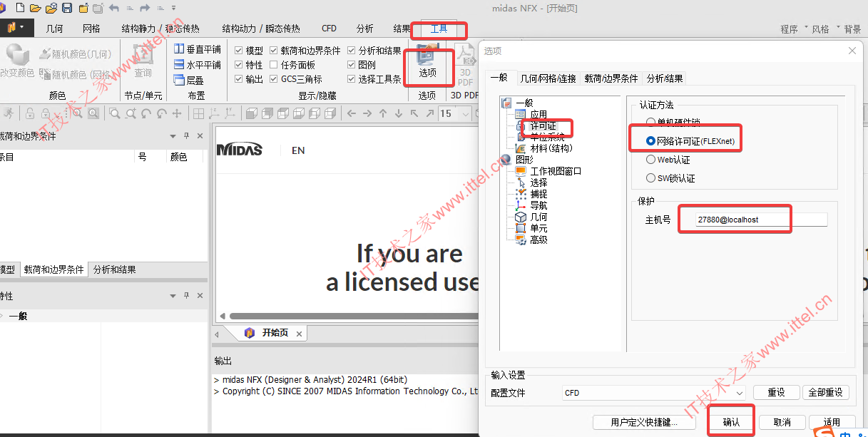Toggle the 特性 checkbox
The width and height of the screenshot is (868, 437).
239,65
